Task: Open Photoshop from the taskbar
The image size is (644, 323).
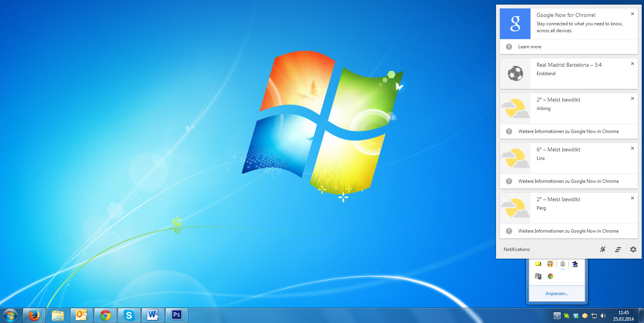Action: tap(177, 315)
